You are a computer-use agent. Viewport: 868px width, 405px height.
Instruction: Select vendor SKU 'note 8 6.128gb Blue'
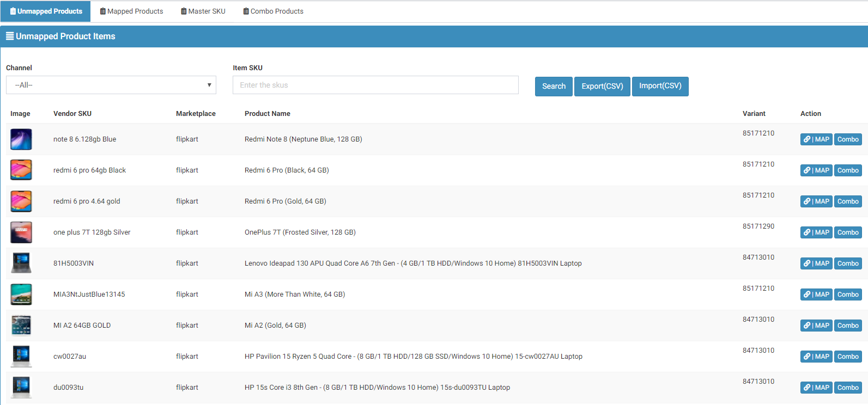(x=84, y=139)
